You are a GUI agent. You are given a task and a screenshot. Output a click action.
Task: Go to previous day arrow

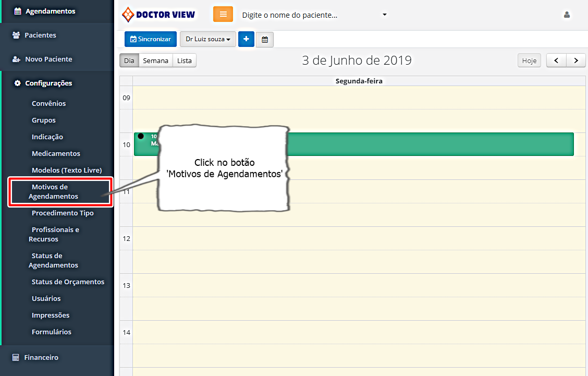pyautogui.click(x=556, y=60)
